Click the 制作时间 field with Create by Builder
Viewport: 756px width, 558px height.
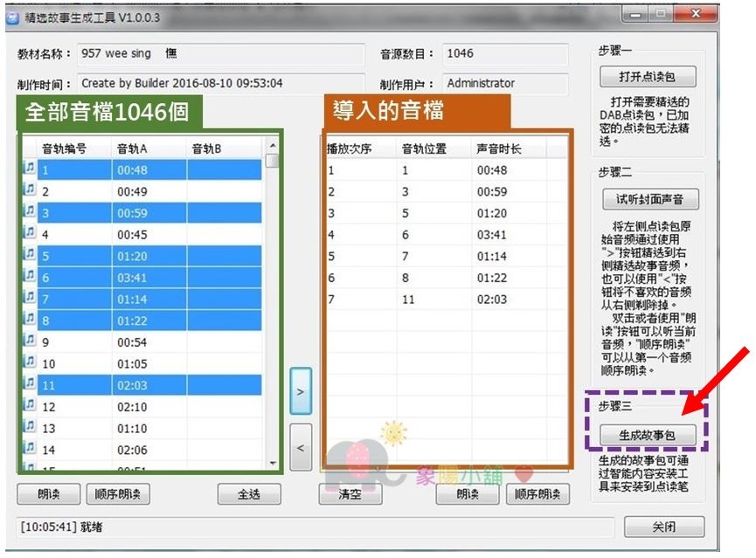(x=221, y=83)
